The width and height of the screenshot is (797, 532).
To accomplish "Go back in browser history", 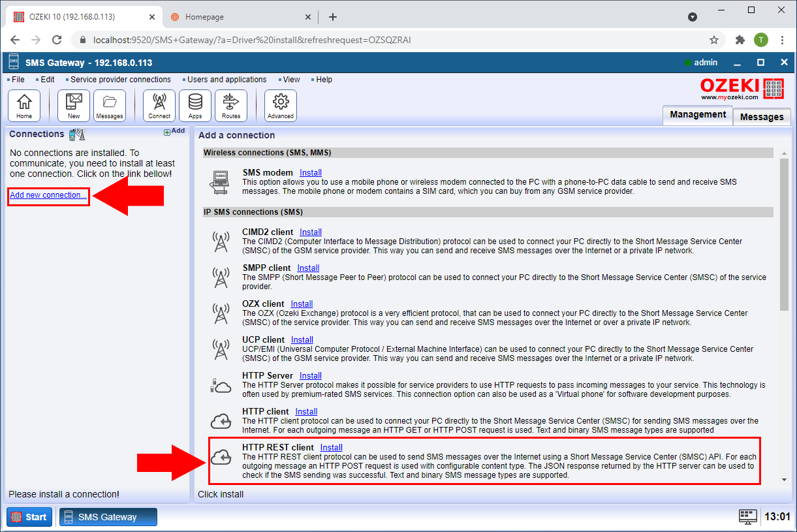I will pyautogui.click(x=15, y=40).
